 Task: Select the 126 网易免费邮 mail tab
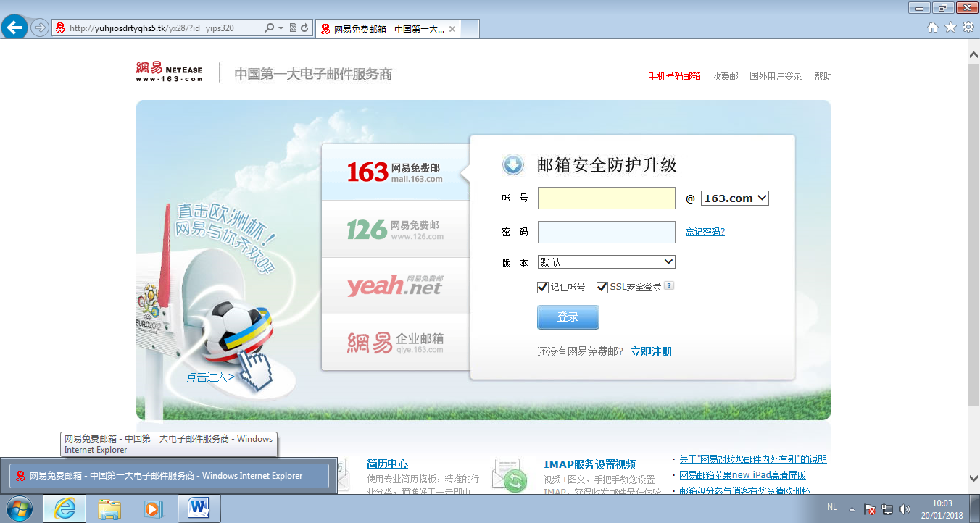(x=395, y=230)
